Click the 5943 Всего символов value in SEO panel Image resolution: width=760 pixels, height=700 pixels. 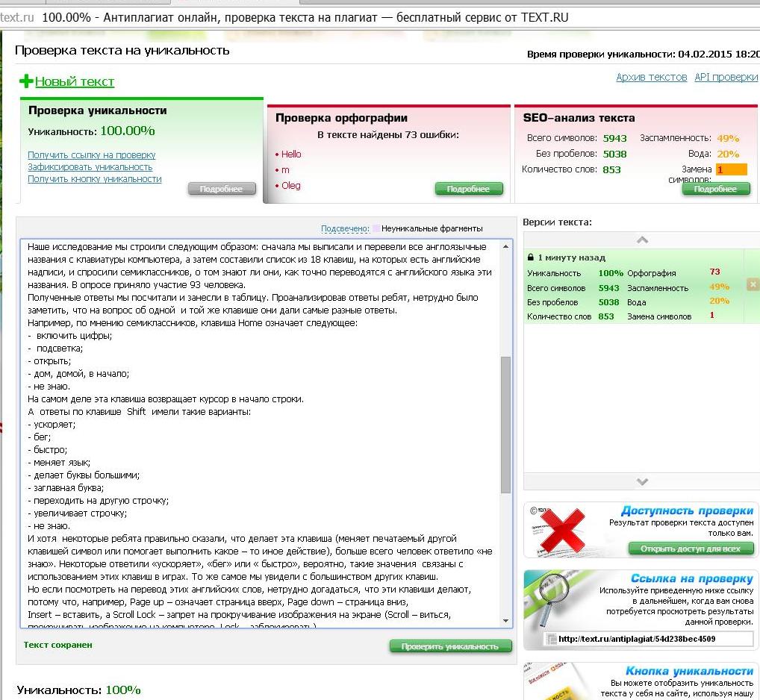click(x=614, y=138)
